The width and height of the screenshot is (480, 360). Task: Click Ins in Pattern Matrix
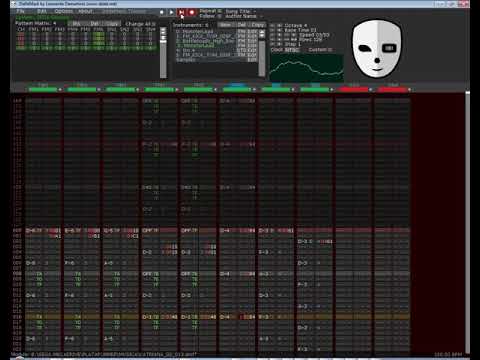(76, 24)
